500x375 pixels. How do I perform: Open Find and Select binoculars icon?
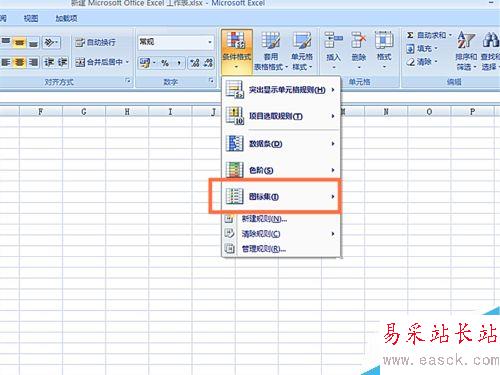[x=491, y=40]
